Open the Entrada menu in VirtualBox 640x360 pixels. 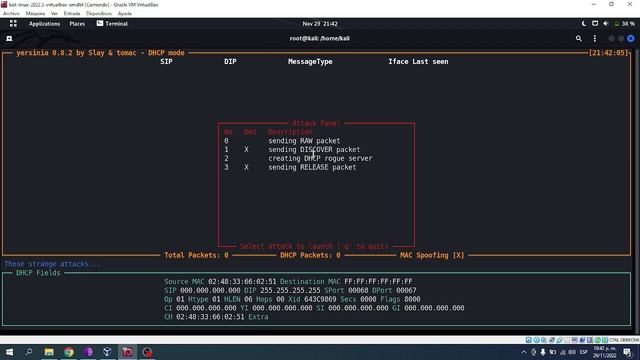coord(72,13)
